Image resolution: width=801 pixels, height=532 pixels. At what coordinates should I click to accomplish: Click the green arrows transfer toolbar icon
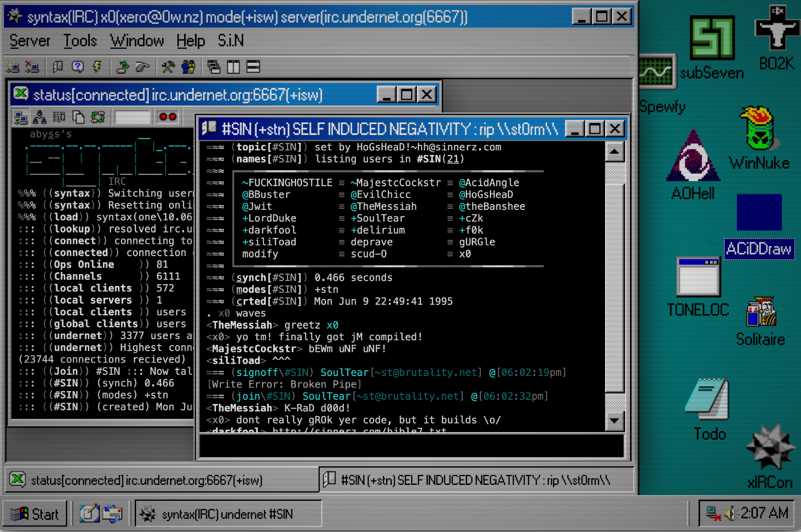[x=122, y=67]
